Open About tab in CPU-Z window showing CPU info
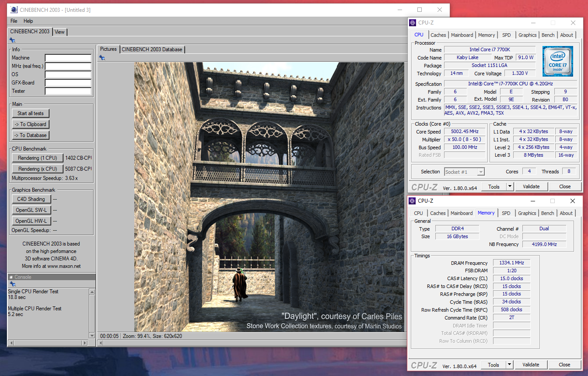 click(x=567, y=35)
